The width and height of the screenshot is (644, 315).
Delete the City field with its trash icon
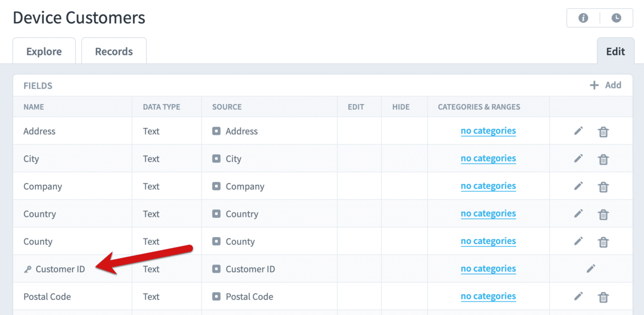pos(603,159)
